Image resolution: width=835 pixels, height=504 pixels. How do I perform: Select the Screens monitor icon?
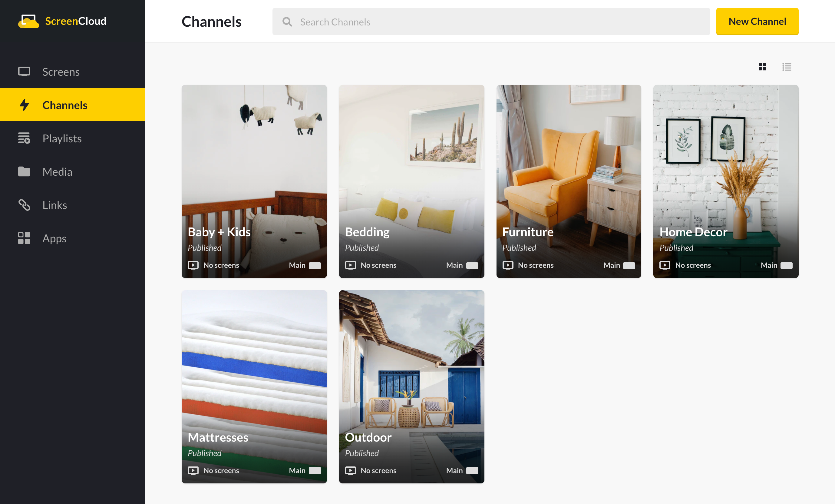(25, 71)
